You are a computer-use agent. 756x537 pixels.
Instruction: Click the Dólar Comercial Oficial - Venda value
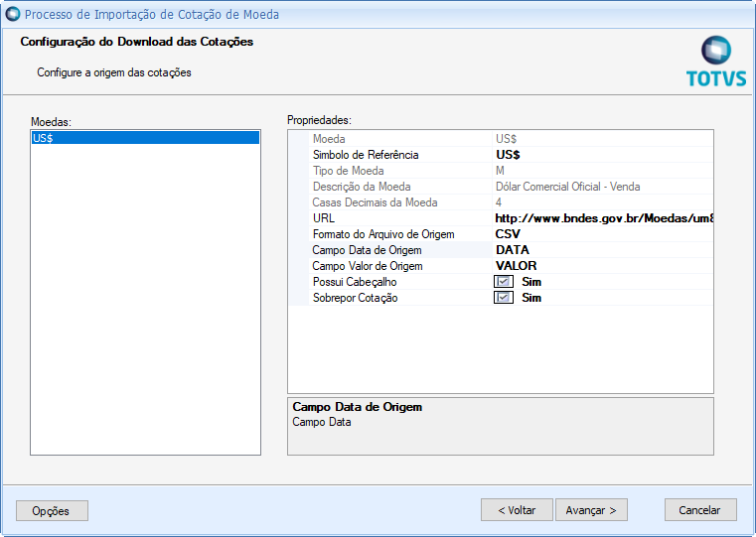(567, 187)
